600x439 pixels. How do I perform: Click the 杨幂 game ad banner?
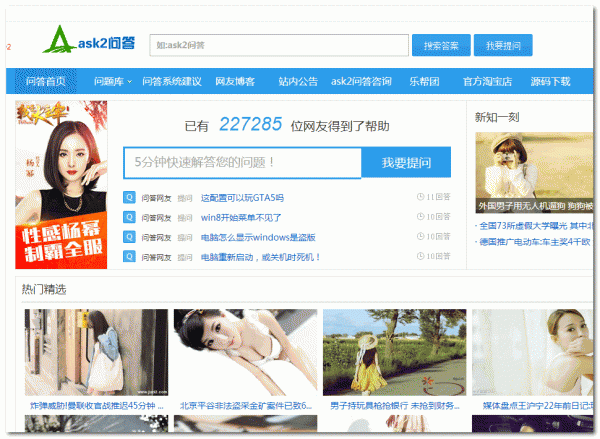pyautogui.click(x=61, y=184)
